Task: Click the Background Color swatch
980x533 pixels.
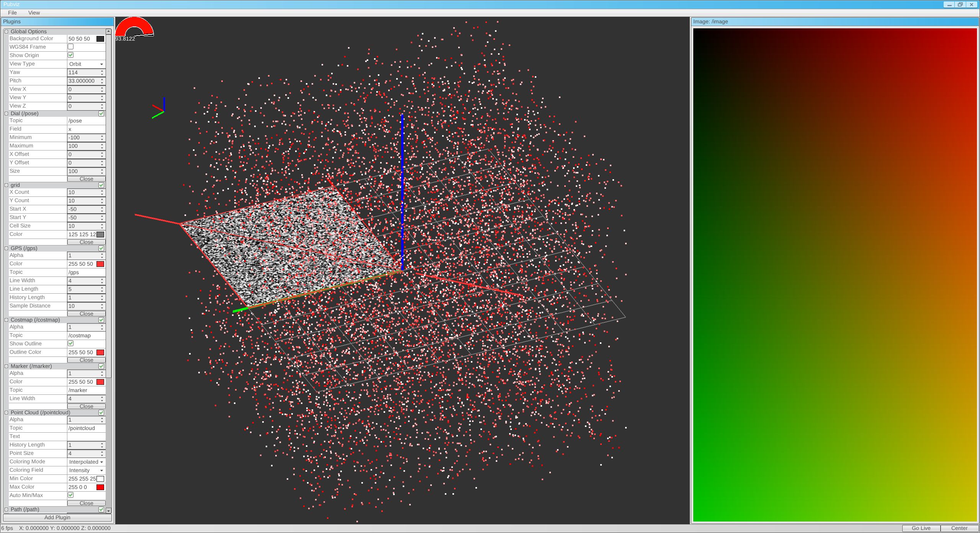Action: [100, 39]
